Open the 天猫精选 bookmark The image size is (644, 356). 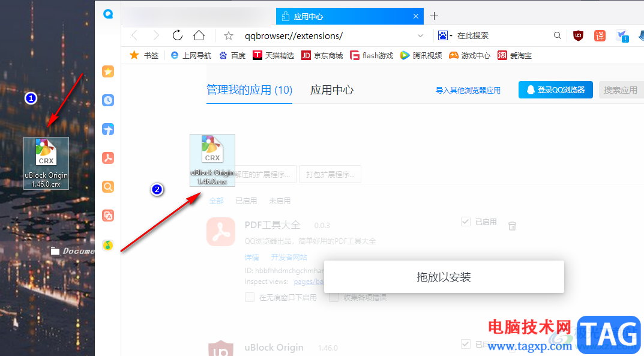click(x=273, y=55)
